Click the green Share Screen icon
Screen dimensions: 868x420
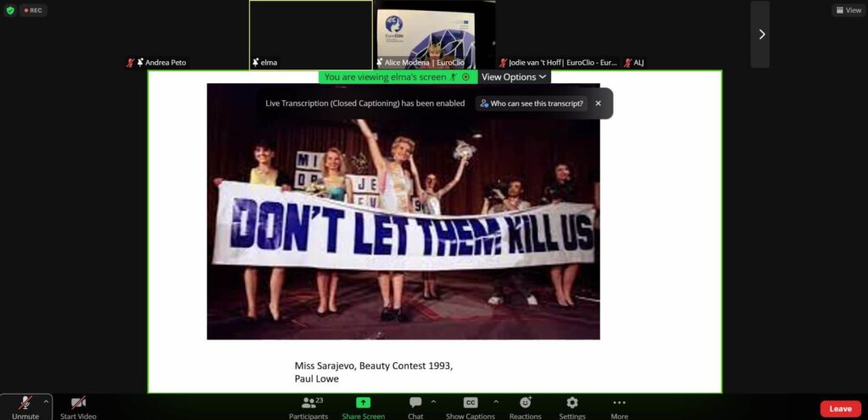tap(363, 405)
